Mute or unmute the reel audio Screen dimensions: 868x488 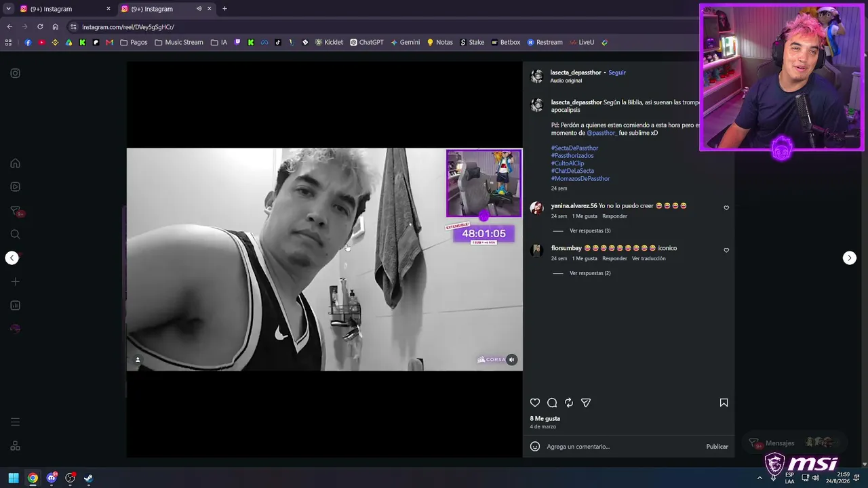tap(512, 360)
